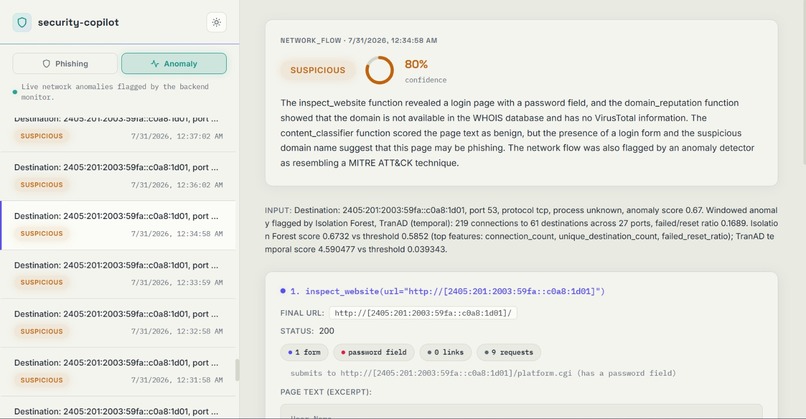This screenshot has height=419, width=806.
Task: Open the anomaly entry from 12:31:58 AM
Action: 118,372
